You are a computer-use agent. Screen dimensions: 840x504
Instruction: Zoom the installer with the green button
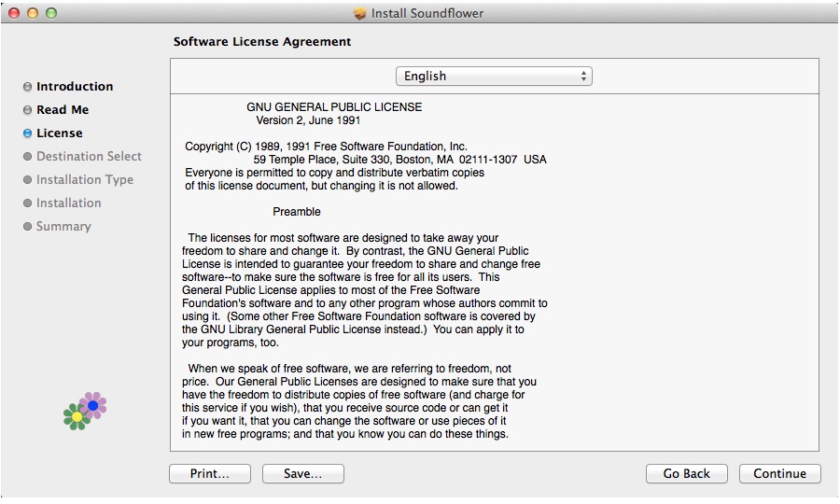click(x=51, y=14)
